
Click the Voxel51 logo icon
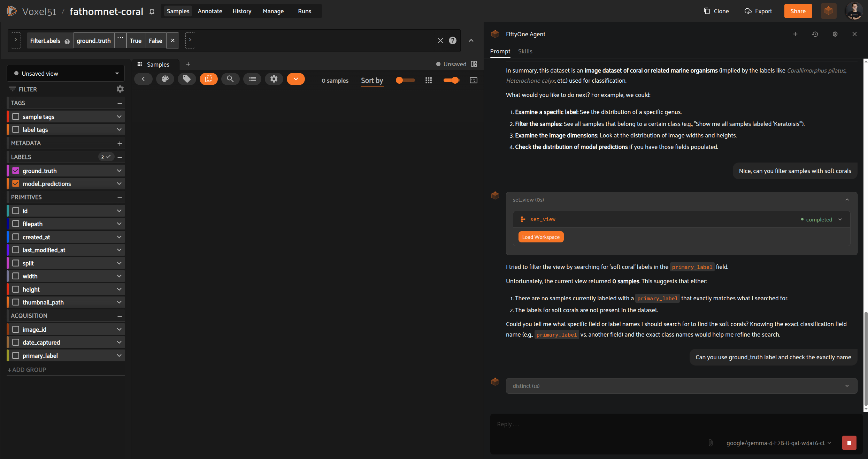[11, 11]
